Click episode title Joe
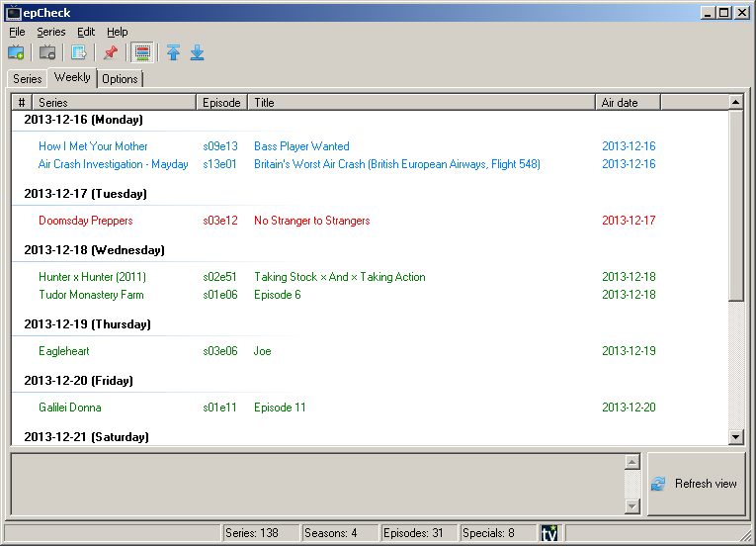 tap(262, 351)
